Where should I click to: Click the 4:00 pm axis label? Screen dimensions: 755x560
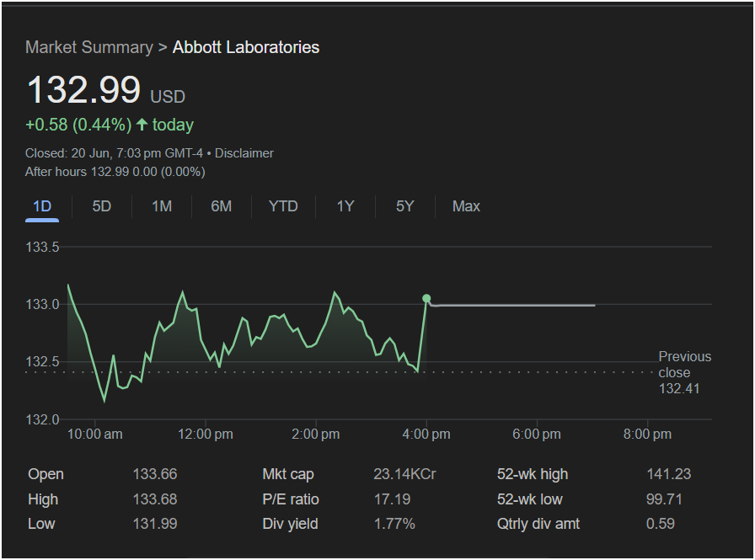(426, 434)
